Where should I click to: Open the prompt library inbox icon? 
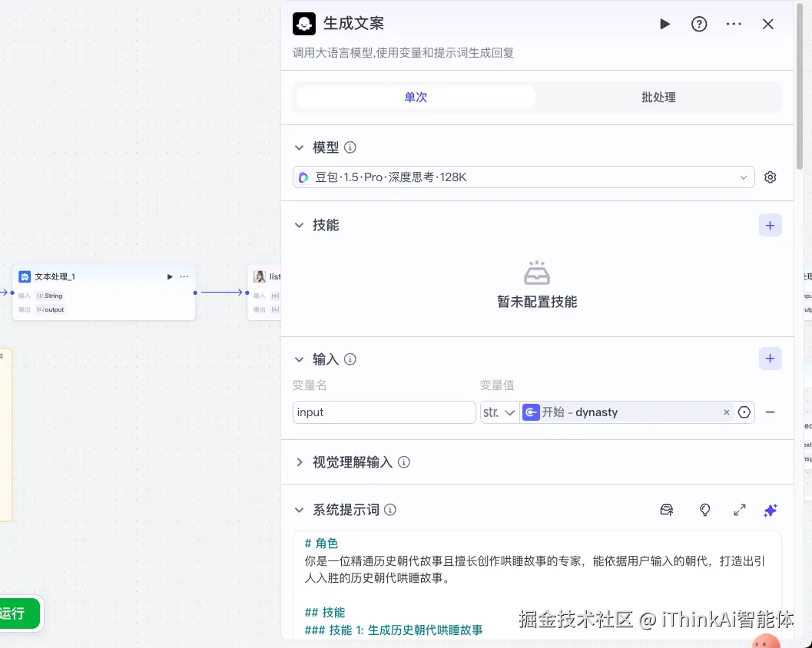[x=666, y=510]
